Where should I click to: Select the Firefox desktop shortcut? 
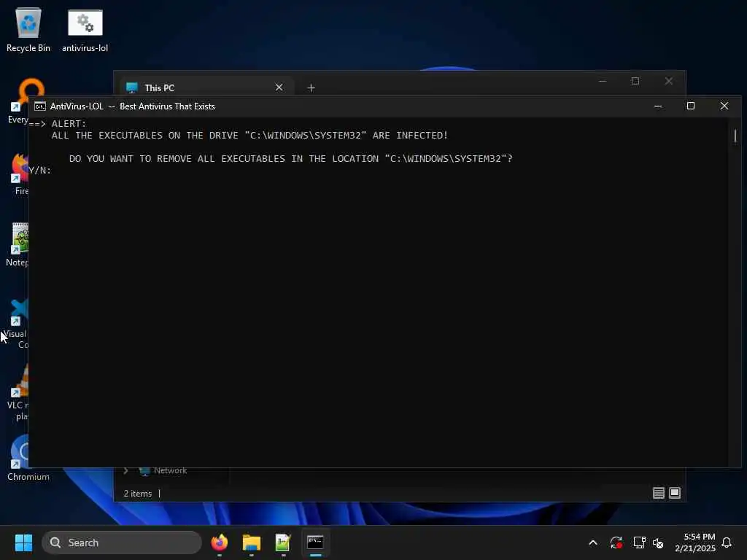tap(20, 174)
